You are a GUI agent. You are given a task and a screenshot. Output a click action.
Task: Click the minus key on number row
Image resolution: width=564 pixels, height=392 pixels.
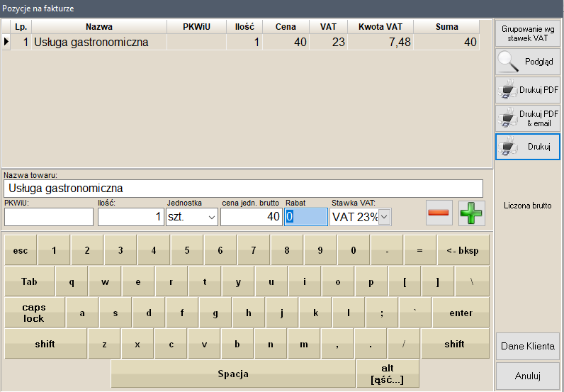coord(387,250)
